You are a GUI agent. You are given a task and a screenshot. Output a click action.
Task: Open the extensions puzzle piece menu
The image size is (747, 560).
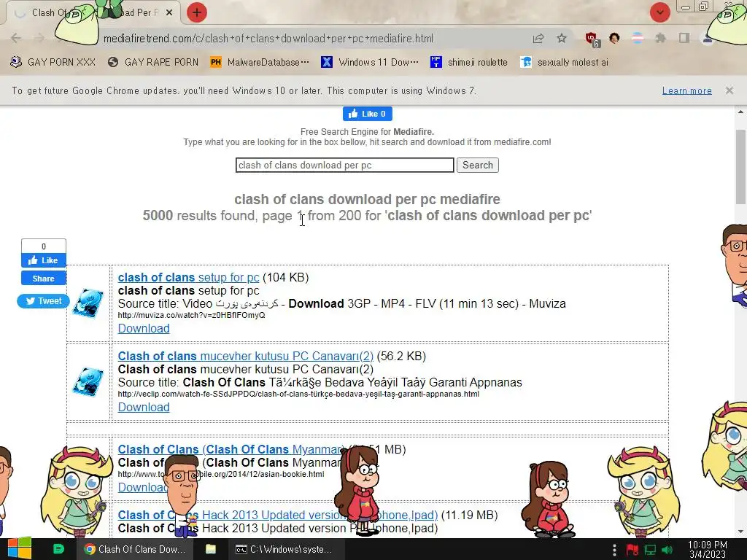[660, 38]
